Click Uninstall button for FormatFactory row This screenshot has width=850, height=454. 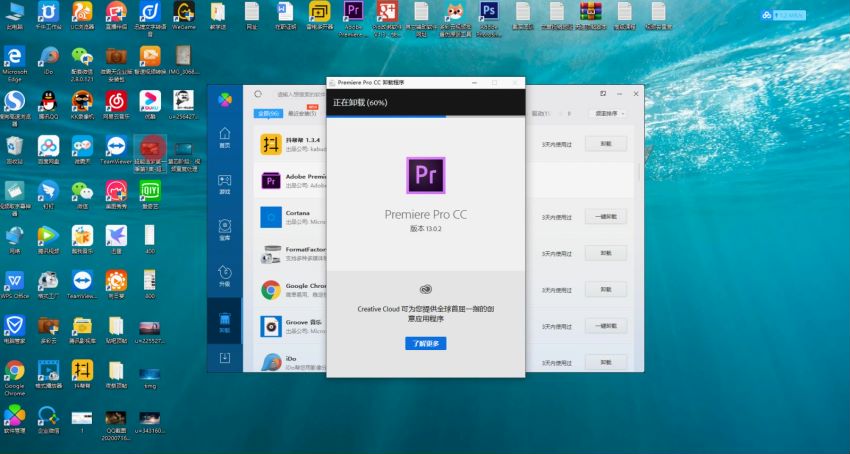[x=606, y=253]
